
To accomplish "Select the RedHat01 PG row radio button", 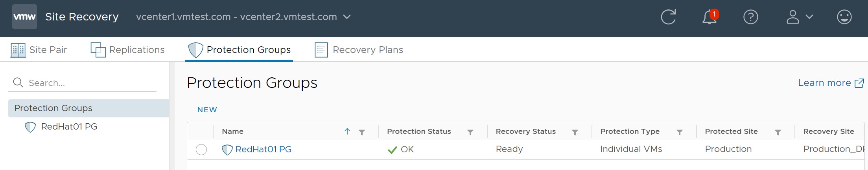I will [201, 150].
